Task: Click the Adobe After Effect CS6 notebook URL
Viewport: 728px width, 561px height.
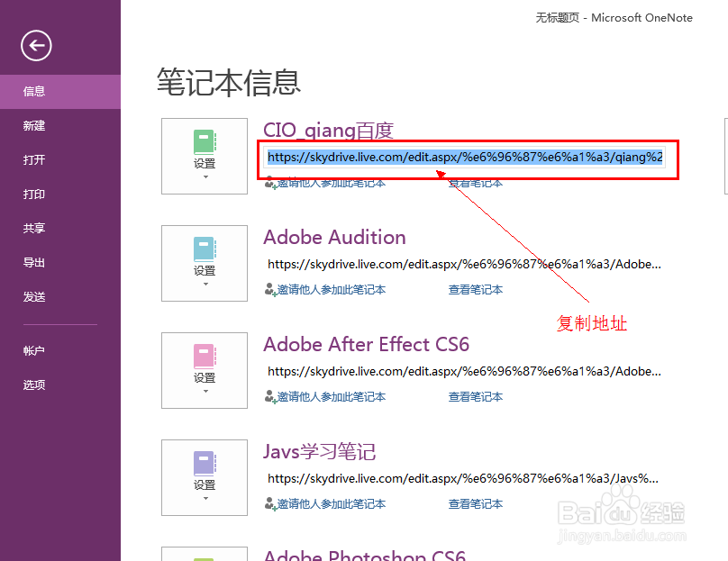Action: coord(464,372)
